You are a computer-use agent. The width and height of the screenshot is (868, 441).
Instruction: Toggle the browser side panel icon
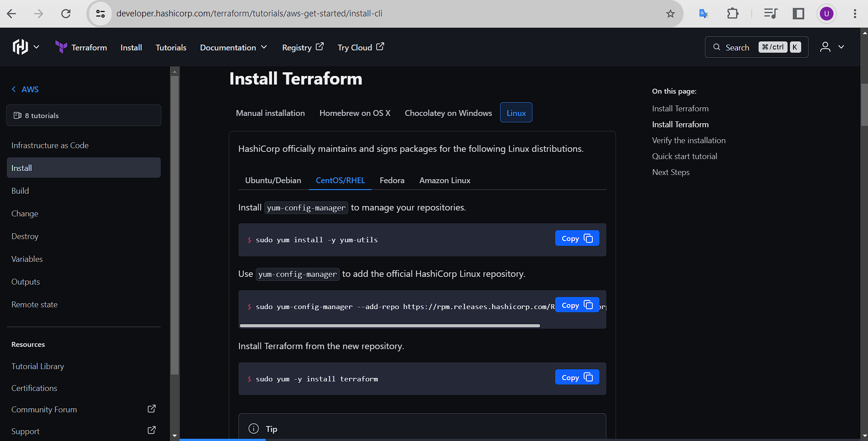click(x=798, y=14)
